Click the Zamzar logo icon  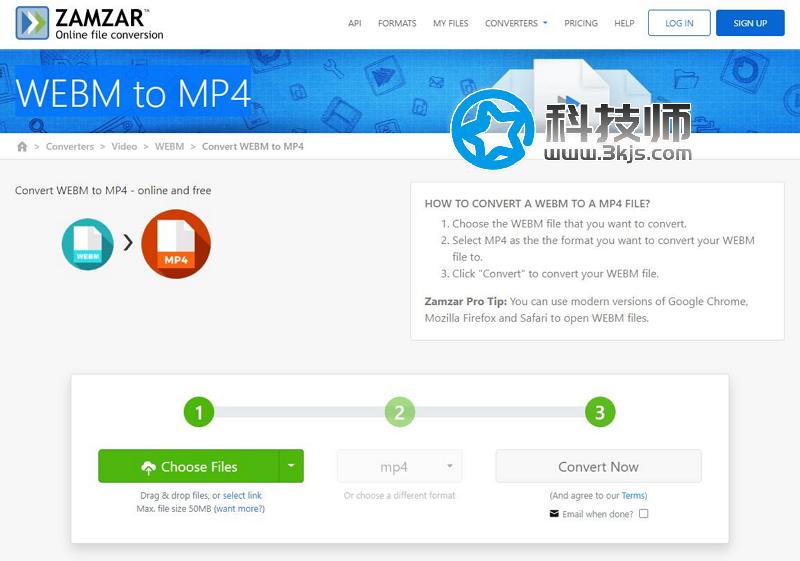click(x=32, y=23)
